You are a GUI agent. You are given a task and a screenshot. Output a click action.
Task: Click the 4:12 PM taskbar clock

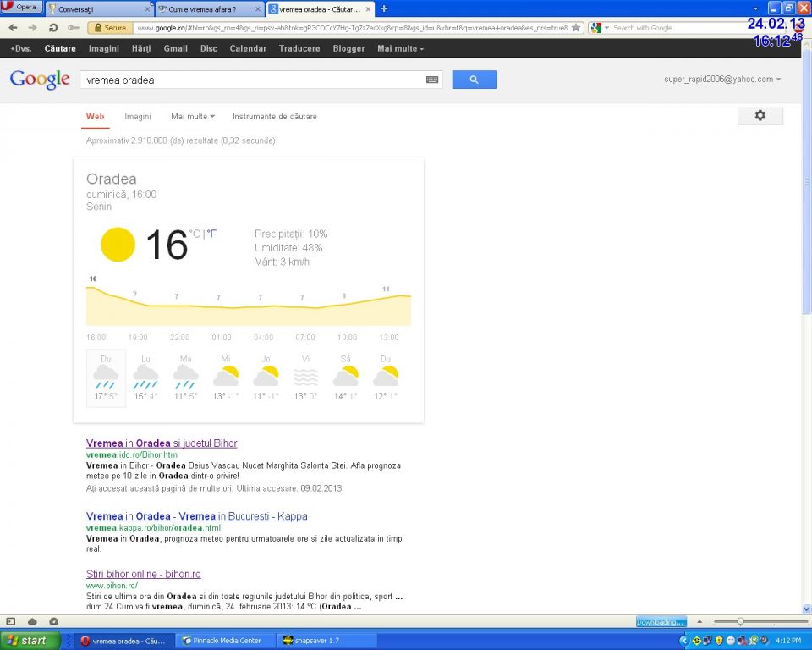coord(788,641)
